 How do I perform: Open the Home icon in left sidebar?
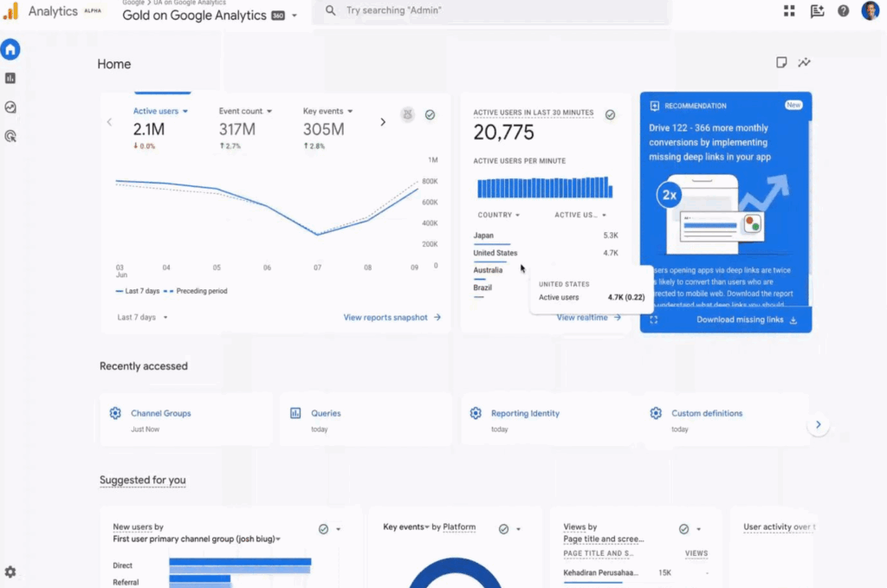pyautogui.click(x=10, y=49)
